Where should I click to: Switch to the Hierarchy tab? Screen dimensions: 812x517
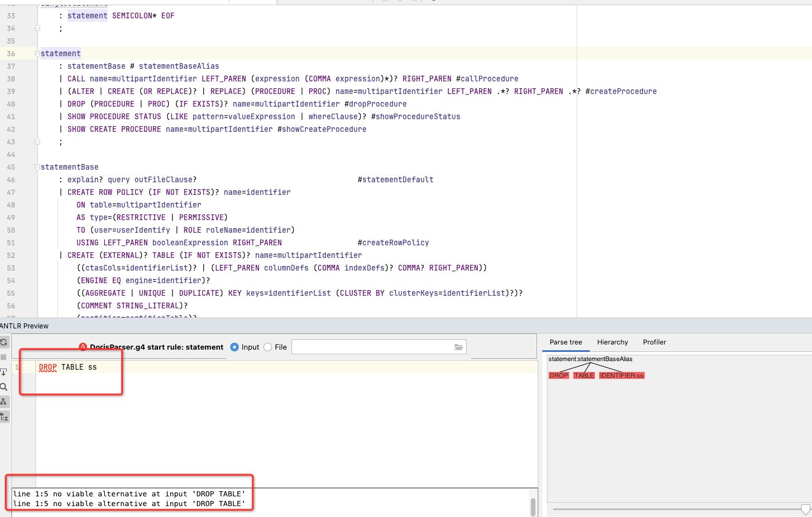coord(613,342)
